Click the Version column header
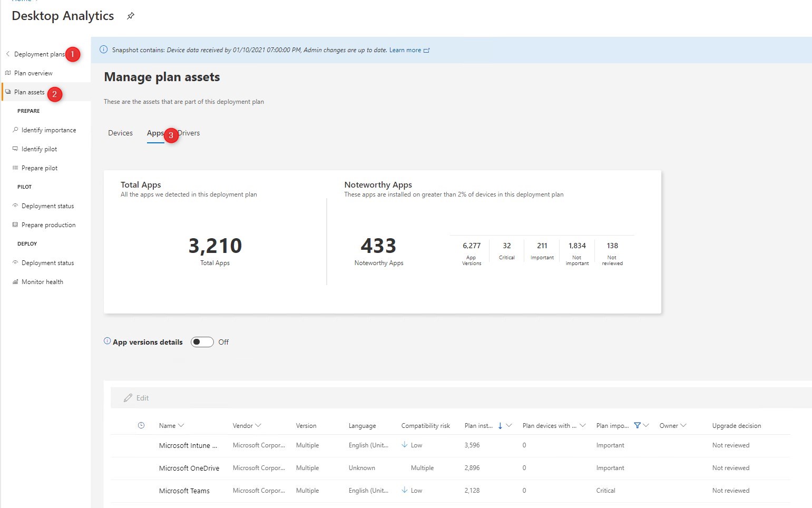 306,426
